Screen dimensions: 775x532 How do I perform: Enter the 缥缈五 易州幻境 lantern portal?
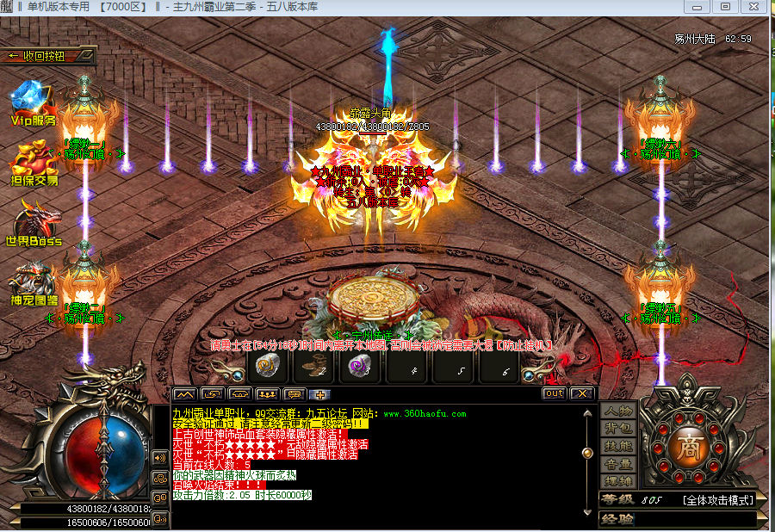(660, 289)
